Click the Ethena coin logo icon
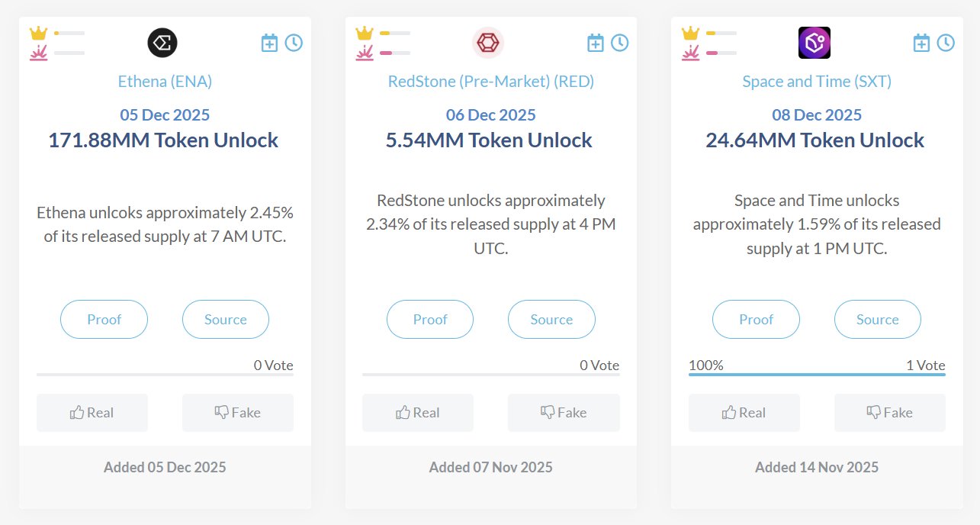This screenshot has height=525, width=980. pos(162,43)
